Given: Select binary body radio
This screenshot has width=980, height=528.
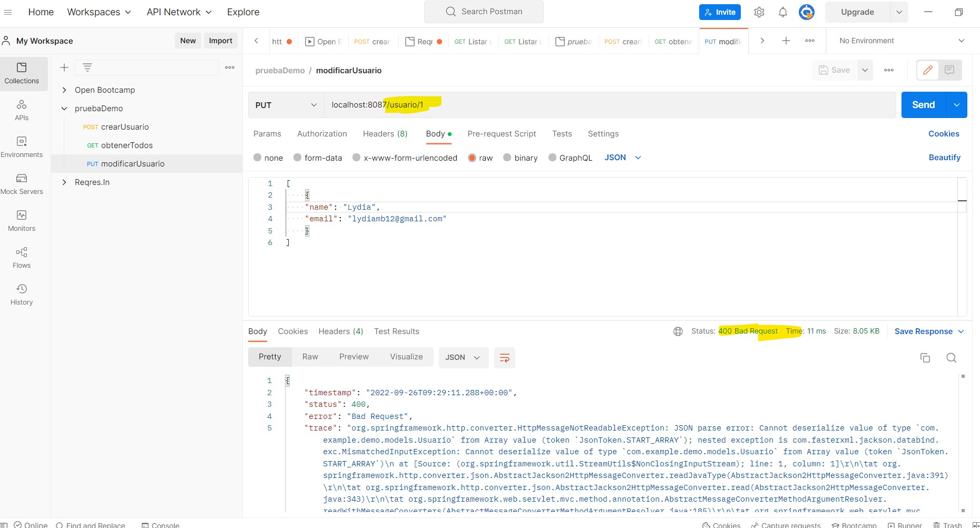Looking at the screenshot, I should [507, 158].
